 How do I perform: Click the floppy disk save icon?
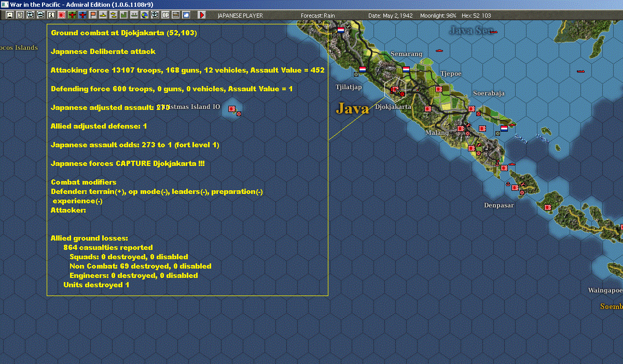pyautogui.click(x=10, y=15)
